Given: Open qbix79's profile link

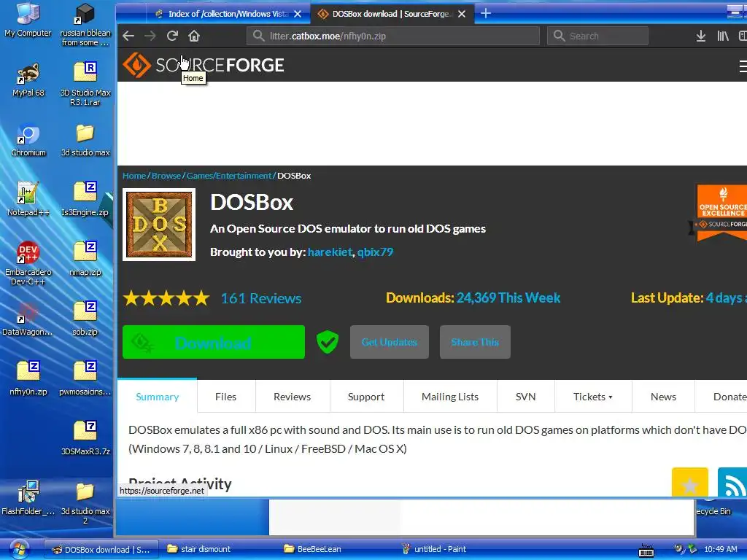Looking at the screenshot, I should click(376, 252).
